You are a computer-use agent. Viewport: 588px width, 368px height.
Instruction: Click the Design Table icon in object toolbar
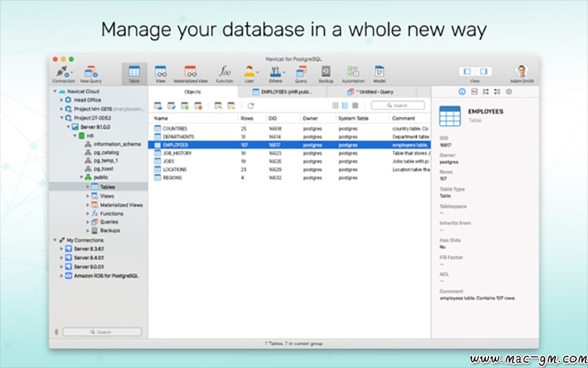[x=171, y=106]
